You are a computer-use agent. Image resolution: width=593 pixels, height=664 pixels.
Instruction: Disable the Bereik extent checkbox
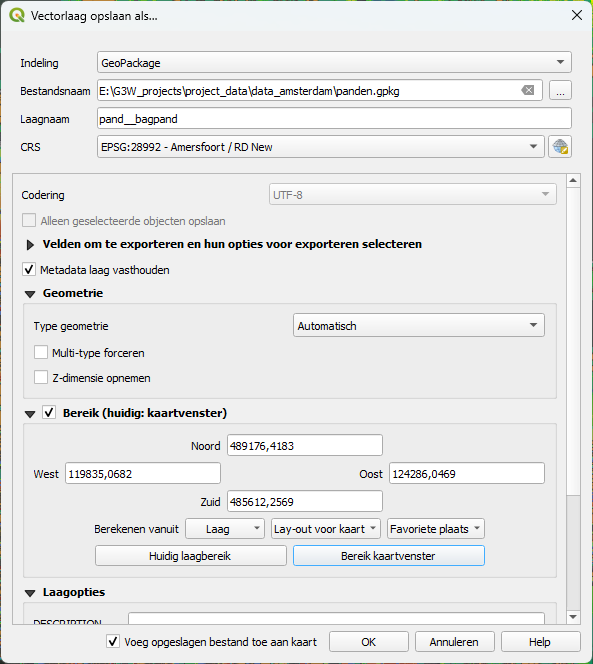49,412
